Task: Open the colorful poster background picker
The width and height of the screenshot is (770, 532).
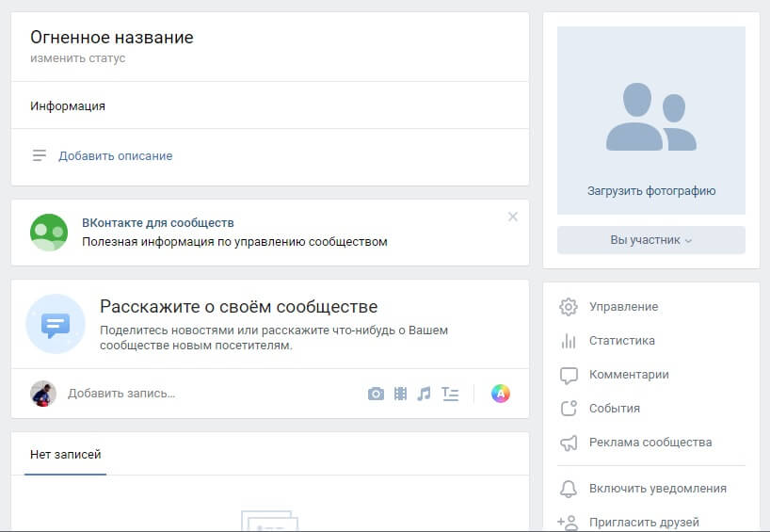Action: (501, 394)
